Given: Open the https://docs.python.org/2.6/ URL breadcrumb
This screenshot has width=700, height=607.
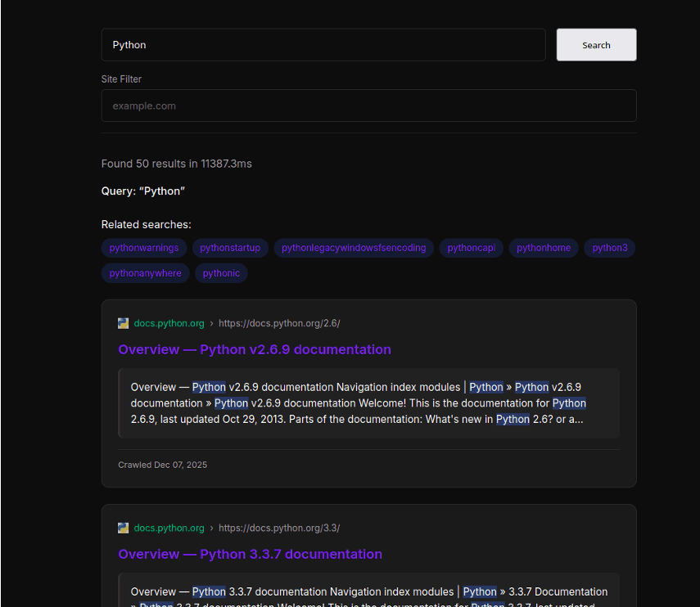Looking at the screenshot, I should pos(279,323).
